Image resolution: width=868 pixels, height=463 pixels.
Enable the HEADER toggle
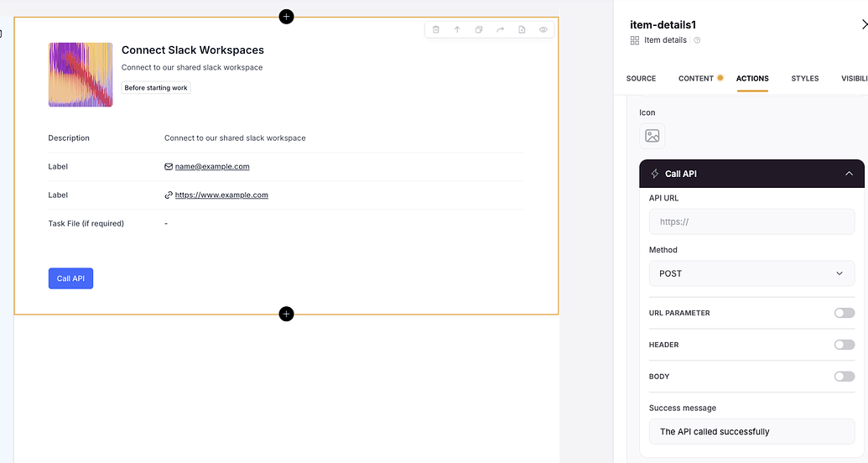click(x=845, y=345)
